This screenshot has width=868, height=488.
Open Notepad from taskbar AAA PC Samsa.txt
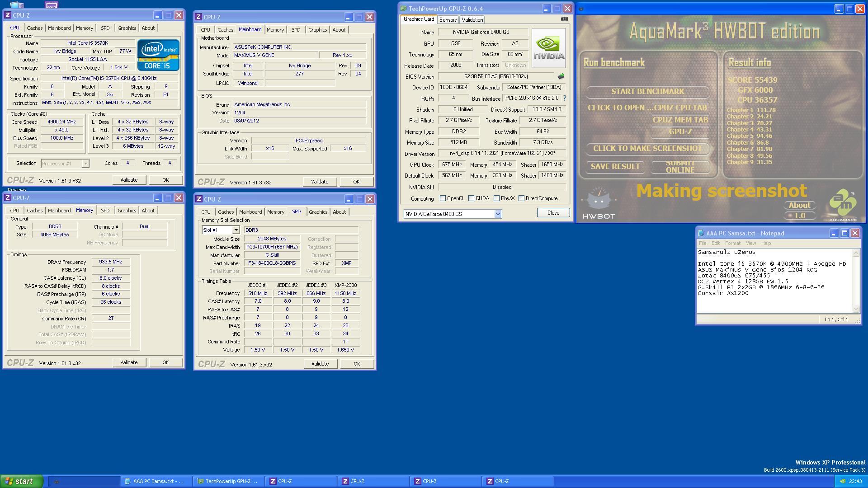pos(156,481)
